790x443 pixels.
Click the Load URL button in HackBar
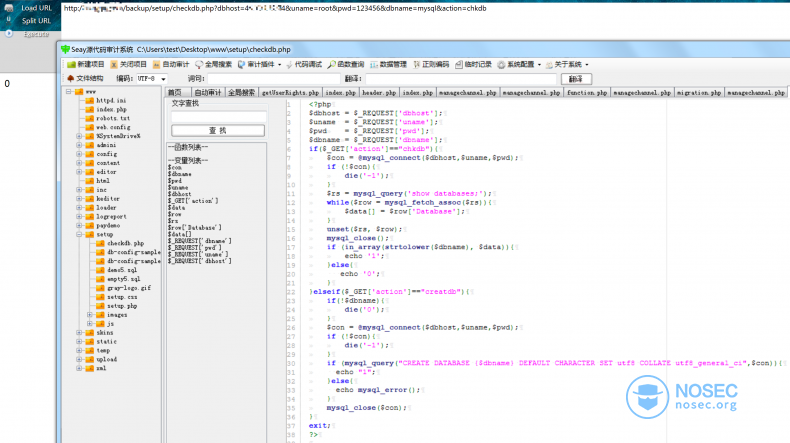pyautogui.click(x=36, y=8)
